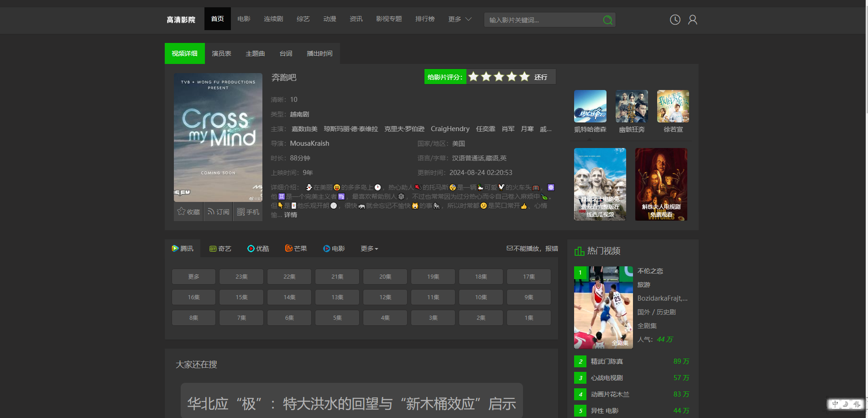Image resolution: width=868 pixels, height=418 pixels.
Task: Rate the film five stars
Action: click(524, 77)
